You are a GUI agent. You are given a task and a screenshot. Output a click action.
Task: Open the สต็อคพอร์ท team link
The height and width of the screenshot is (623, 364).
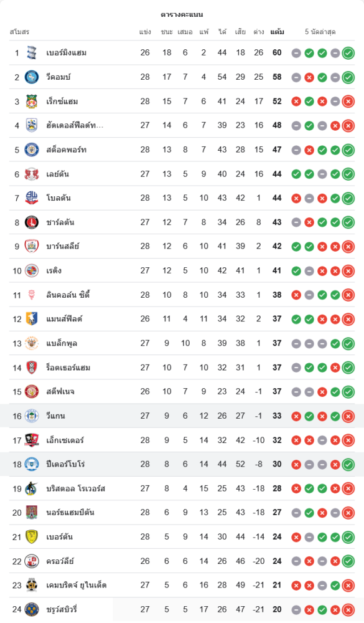(x=67, y=150)
